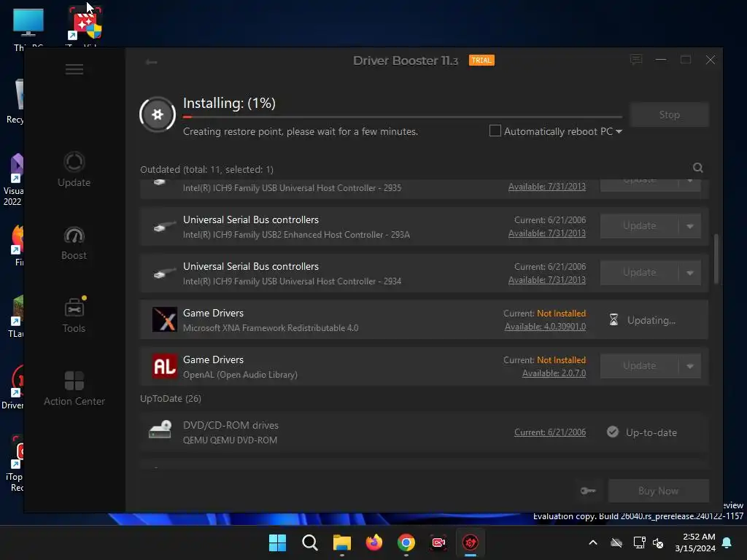The width and height of the screenshot is (747, 560).
Task: Click the installing gear progress circle
Action: [158, 114]
